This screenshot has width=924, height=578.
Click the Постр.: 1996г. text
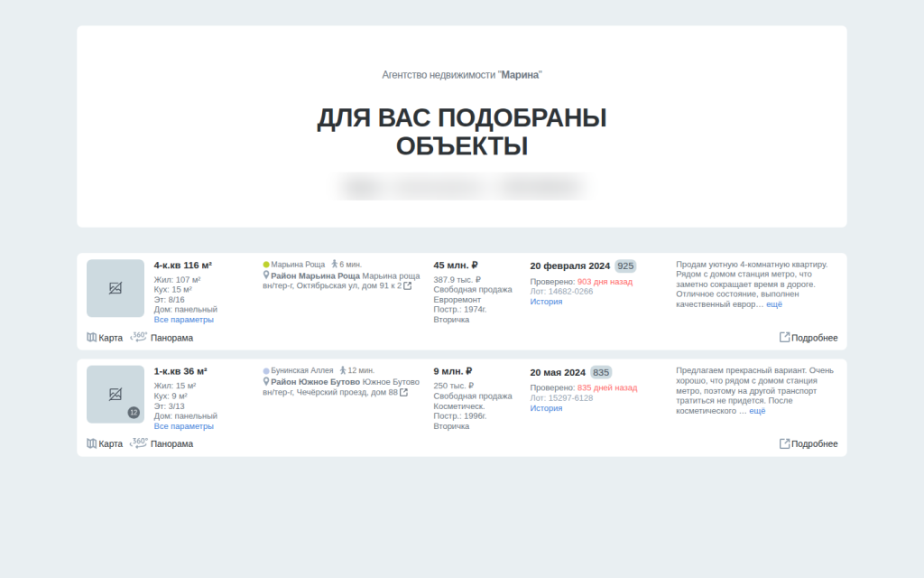460,415
